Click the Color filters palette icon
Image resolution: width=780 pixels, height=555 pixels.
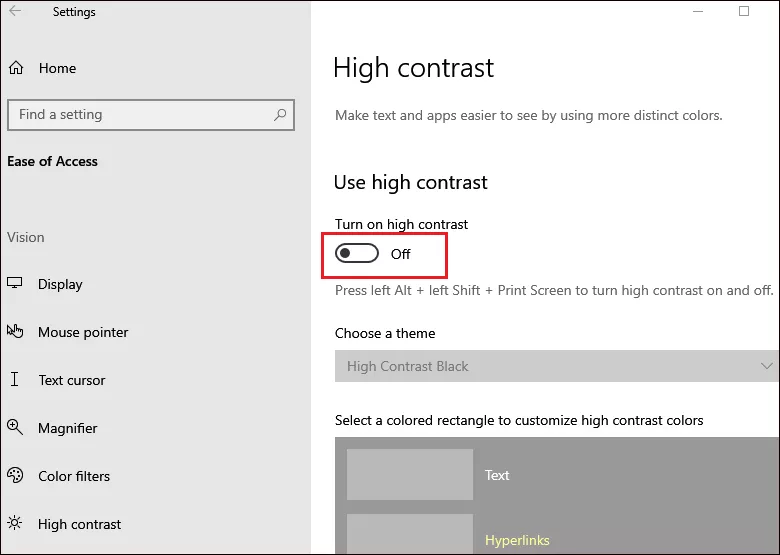pos(15,475)
